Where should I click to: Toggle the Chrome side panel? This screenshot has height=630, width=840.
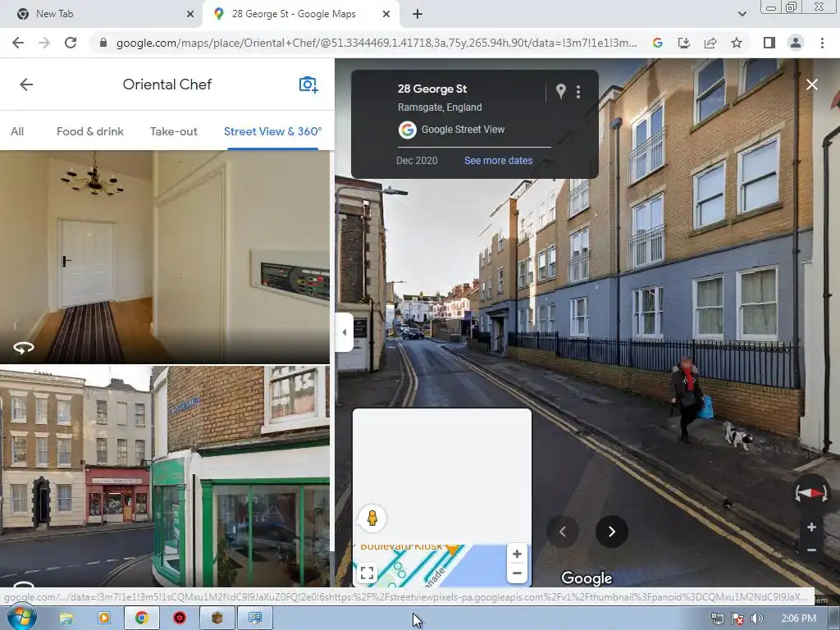769,43
